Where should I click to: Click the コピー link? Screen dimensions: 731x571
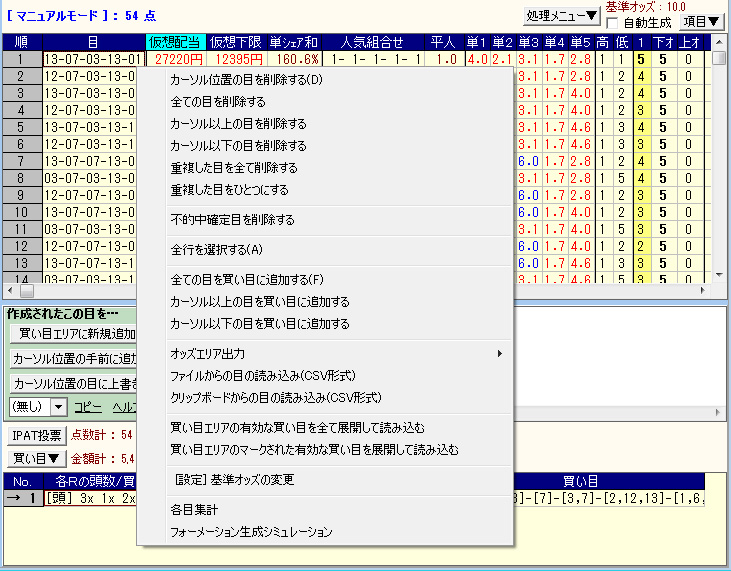88,407
